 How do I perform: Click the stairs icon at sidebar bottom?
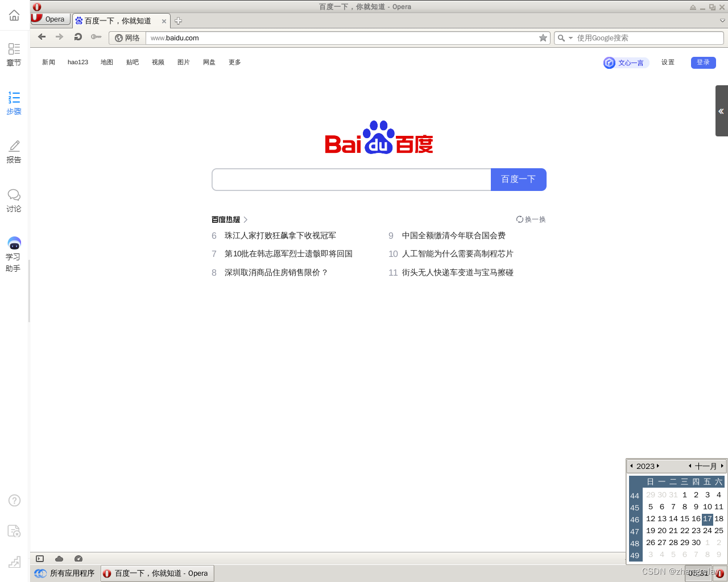14,562
